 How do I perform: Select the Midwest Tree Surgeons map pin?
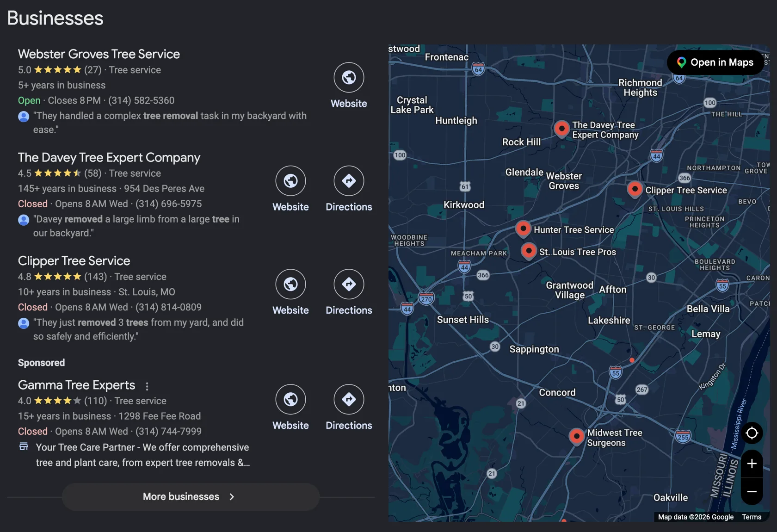(x=576, y=437)
